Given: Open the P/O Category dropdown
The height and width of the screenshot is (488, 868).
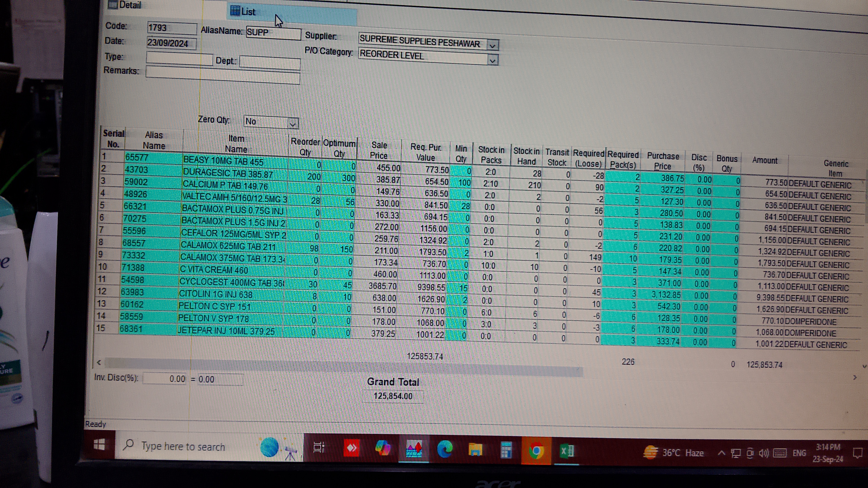Looking at the screenshot, I should coord(492,61).
